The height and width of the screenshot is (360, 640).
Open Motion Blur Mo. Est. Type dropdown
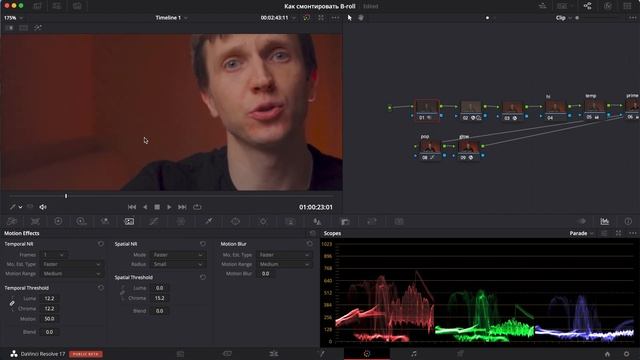(284, 255)
